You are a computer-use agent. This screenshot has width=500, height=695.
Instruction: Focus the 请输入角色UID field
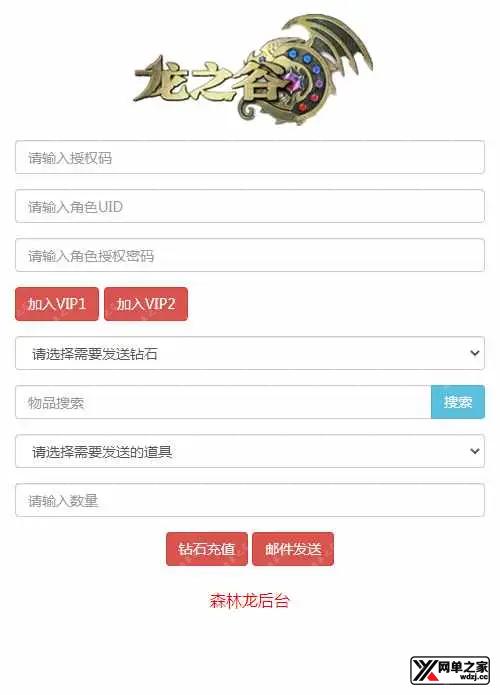[x=250, y=206]
